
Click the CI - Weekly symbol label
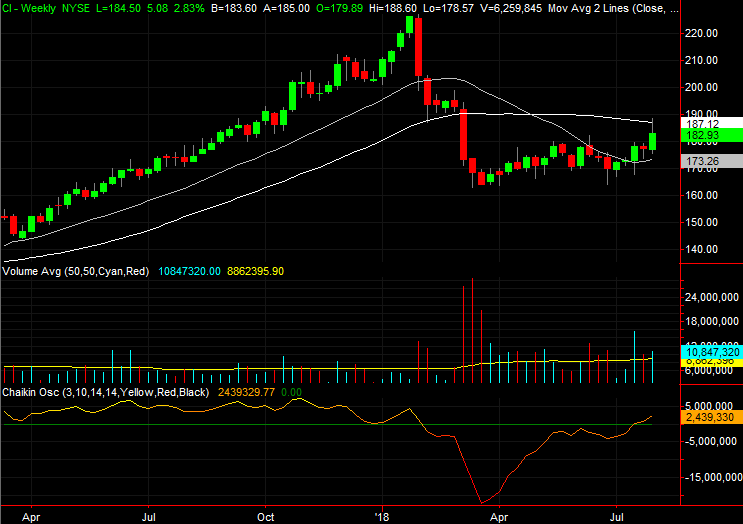pos(29,8)
